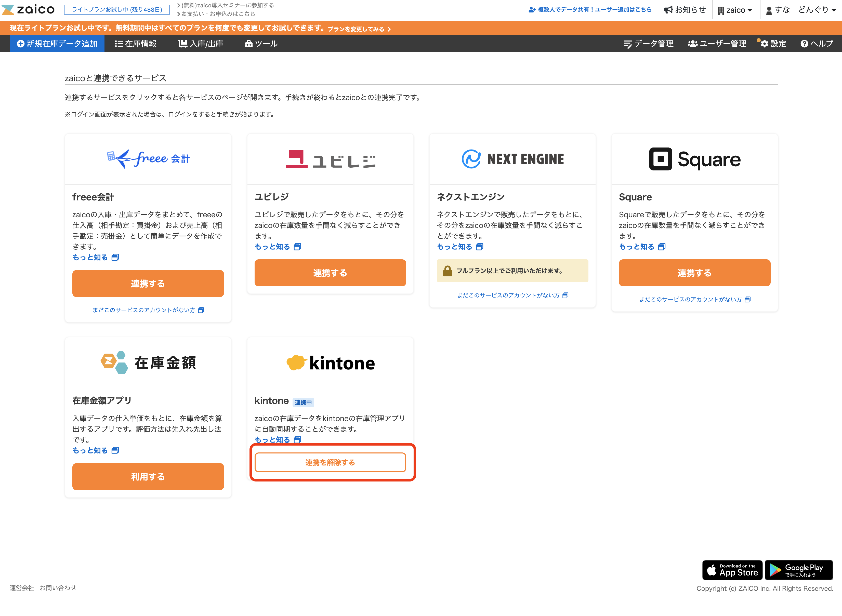Open 入庫/出庫 menu
This screenshot has height=616, width=842.
[201, 44]
